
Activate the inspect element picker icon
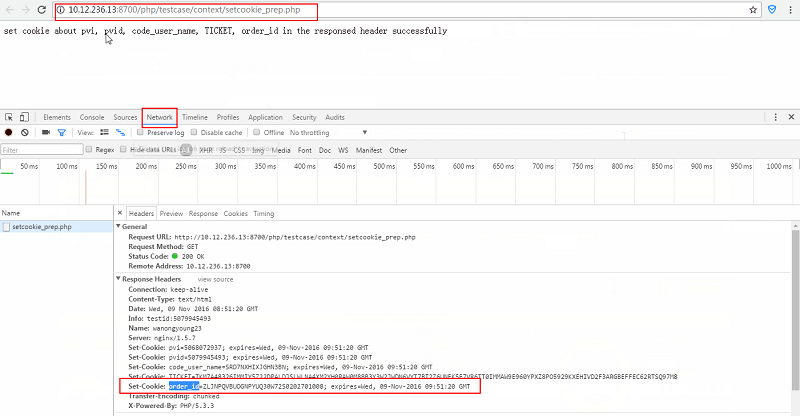[x=9, y=117]
